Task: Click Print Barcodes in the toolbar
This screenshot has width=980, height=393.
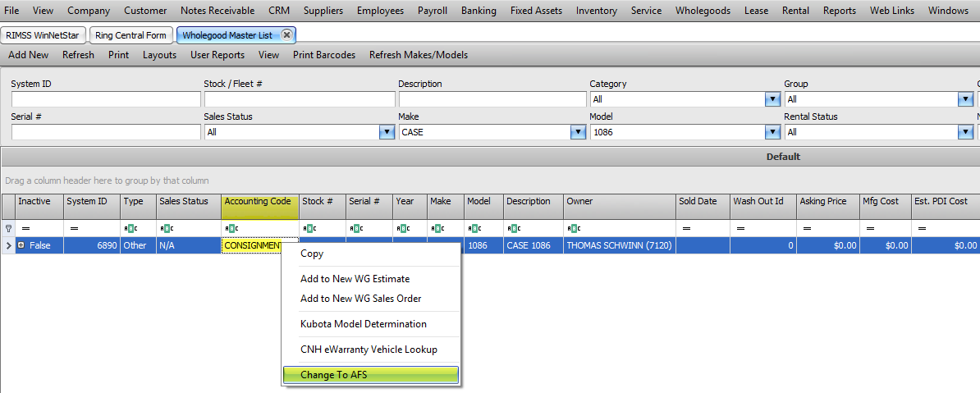Action: pyautogui.click(x=324, y=55)
